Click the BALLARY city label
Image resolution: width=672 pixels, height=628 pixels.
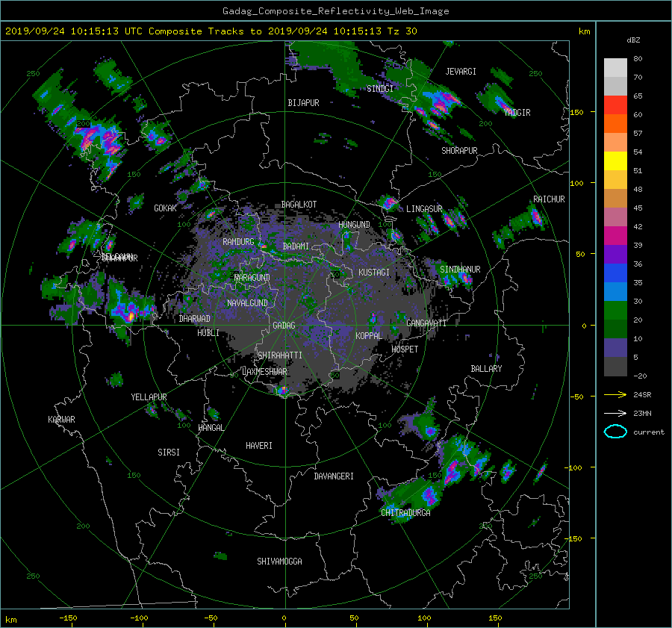click(486, 369)
